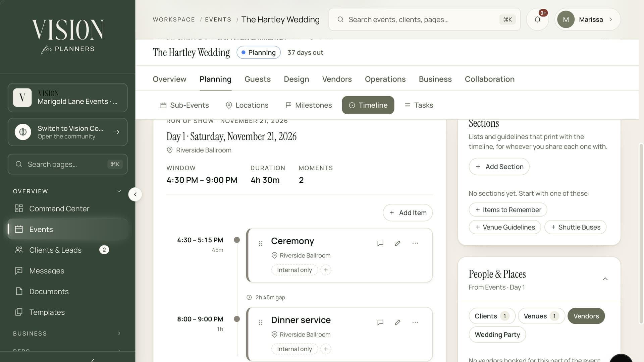Toggle the Clients filter chip

coord(492,316)
